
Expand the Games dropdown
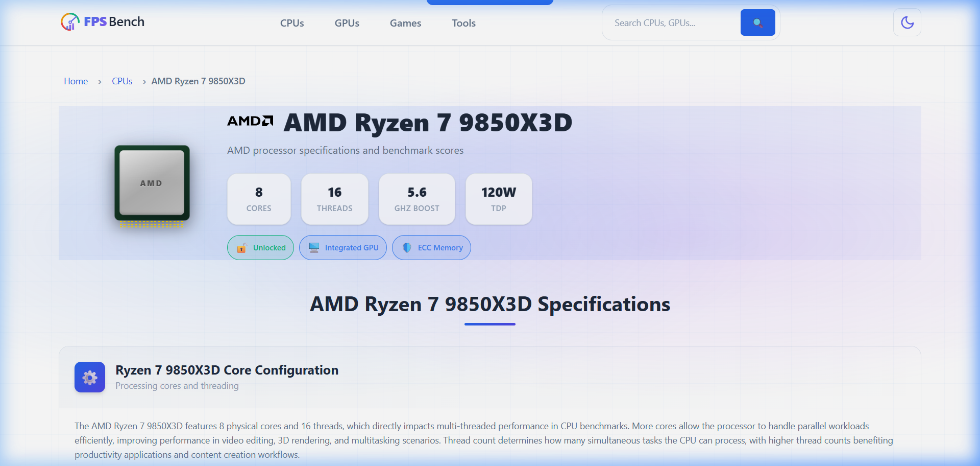pos(405,23)
